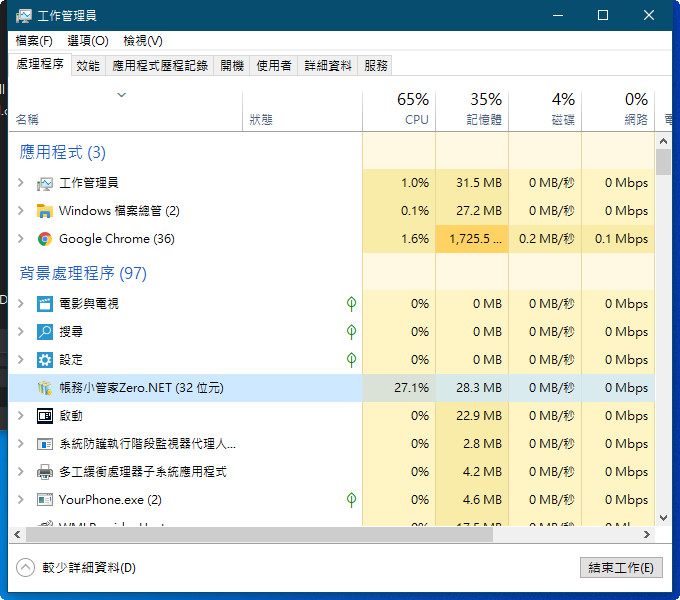Click the 設定 gear icon
Image resolution: width=680 pixels, height=600 pixels.
coord(45,360)
